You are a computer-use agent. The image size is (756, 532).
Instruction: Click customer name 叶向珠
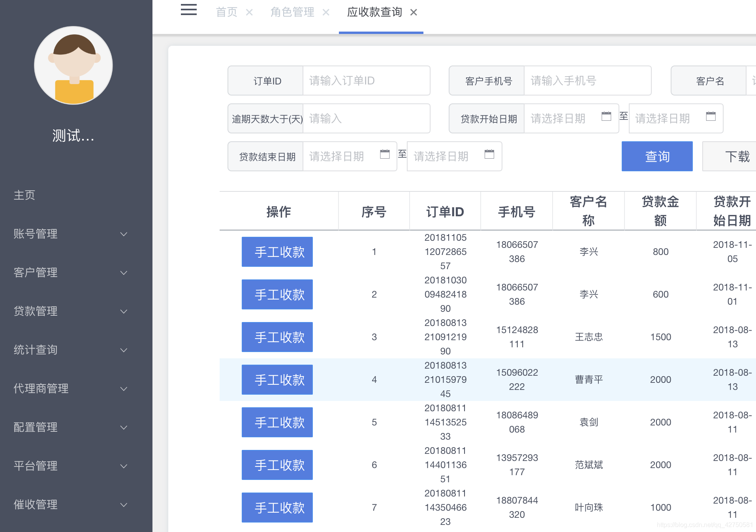(x=589, y=508)
